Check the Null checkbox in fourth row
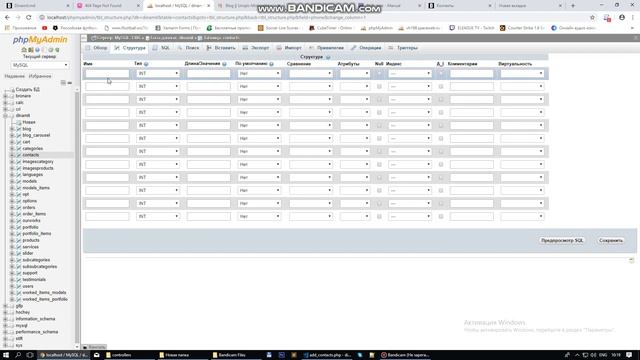Screen dimensions: 640x360 (x=379, y=112)
